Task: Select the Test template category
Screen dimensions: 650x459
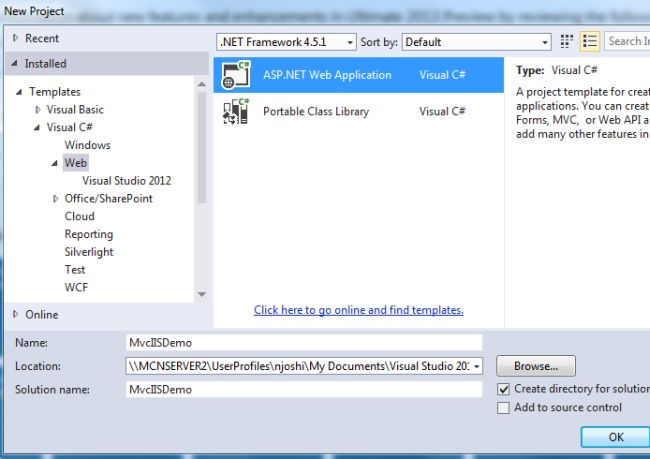Action: pyautogui.click(x=75, y=270)
